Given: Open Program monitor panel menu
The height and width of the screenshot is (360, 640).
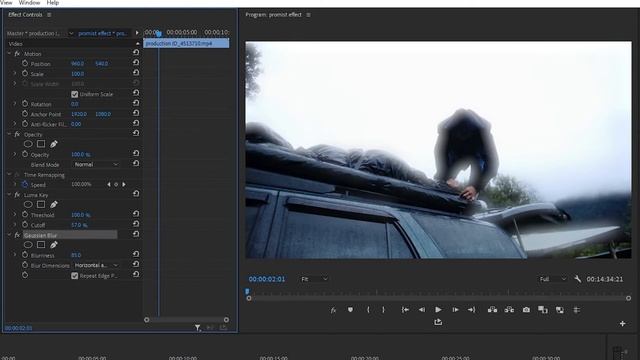Looking at the screenshot, I should click(x=308, y=15).
